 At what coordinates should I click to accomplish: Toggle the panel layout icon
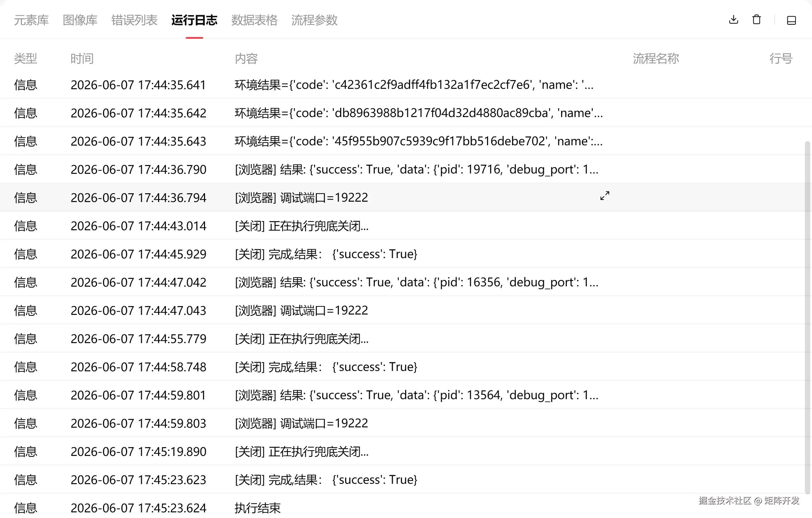[x=791, y=20]
